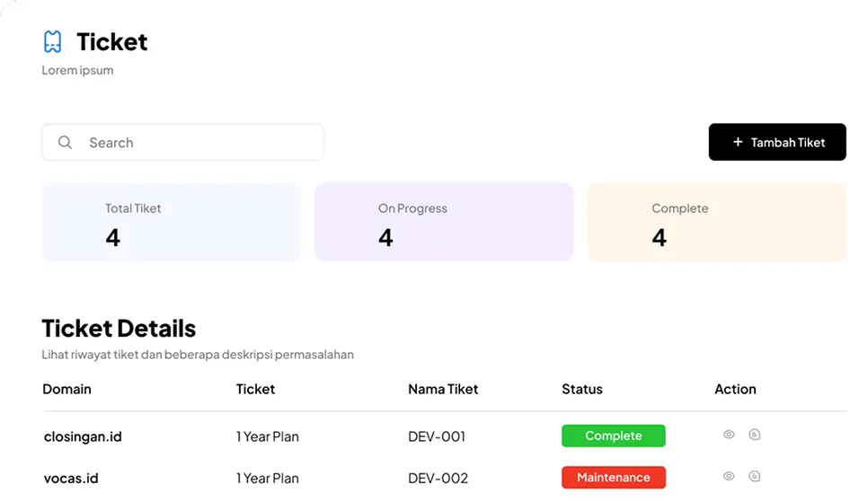Select the Total Tiket summary card

coord(171,223)
